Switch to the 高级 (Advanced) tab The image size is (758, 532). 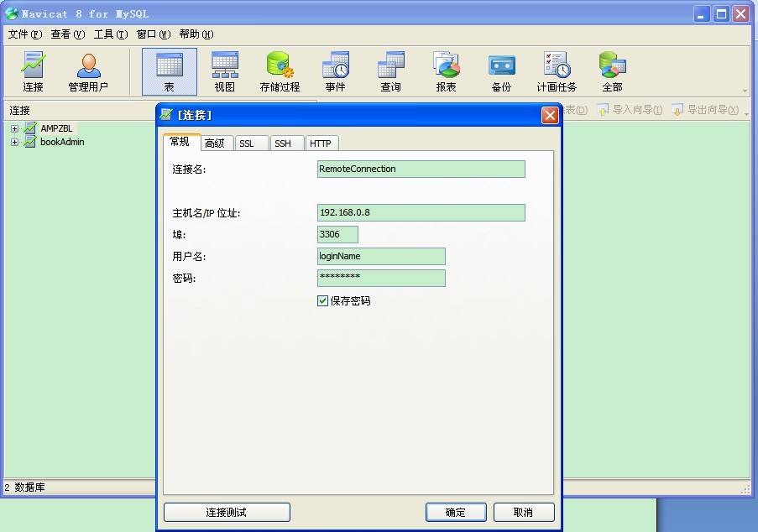[216, 143]
